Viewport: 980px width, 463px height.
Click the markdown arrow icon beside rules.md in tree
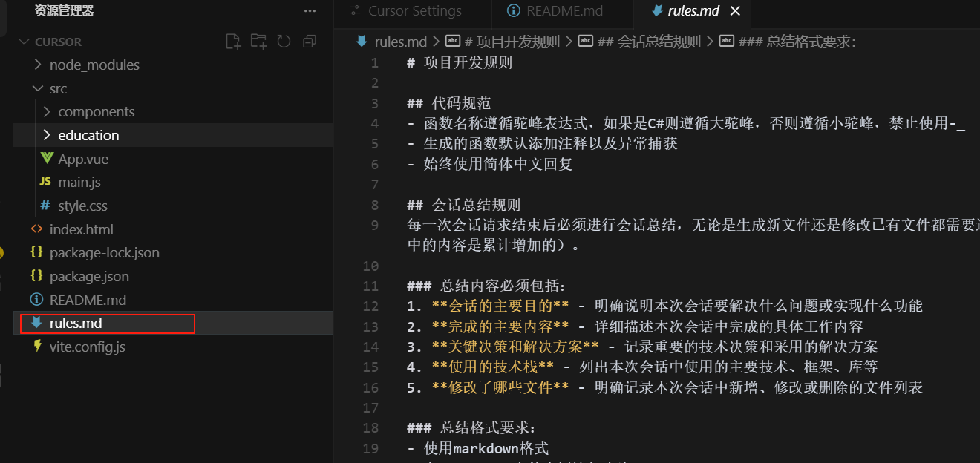(36, 323)
